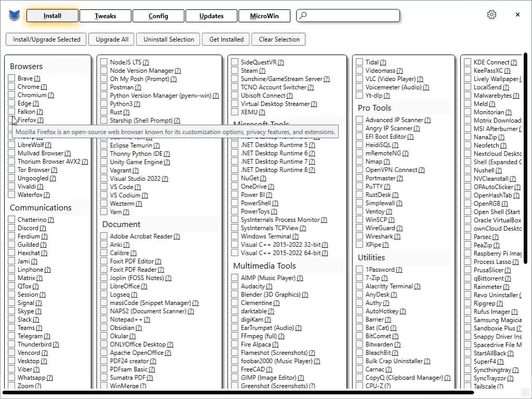Click the OpenVPN Connect label
532x399 pixels.
(x=391, y=170)
